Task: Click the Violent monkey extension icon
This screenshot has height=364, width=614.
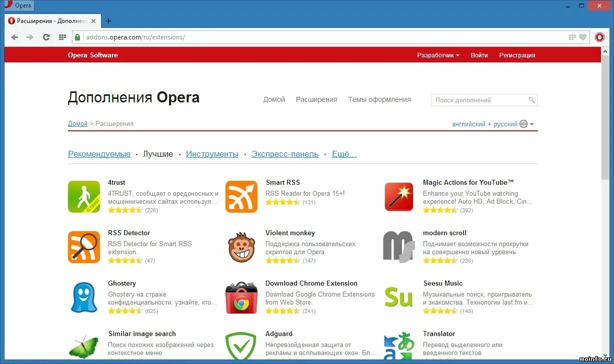Action: pyautogui.click(x=241, y=247)
